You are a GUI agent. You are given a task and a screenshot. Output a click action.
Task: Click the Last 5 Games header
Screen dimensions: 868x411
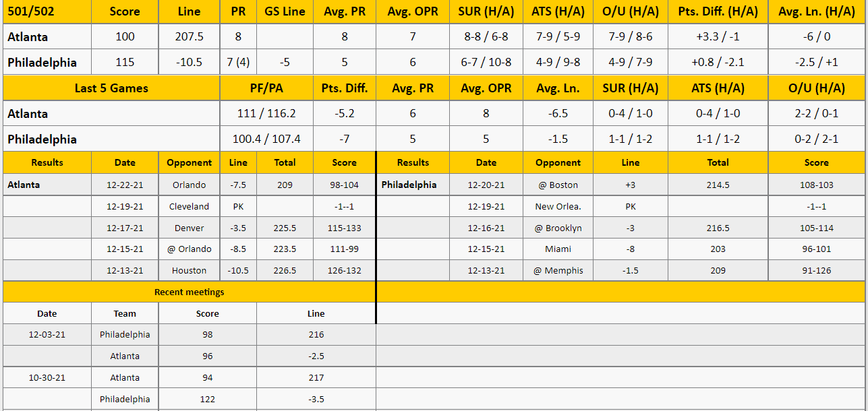coord(111,88)
